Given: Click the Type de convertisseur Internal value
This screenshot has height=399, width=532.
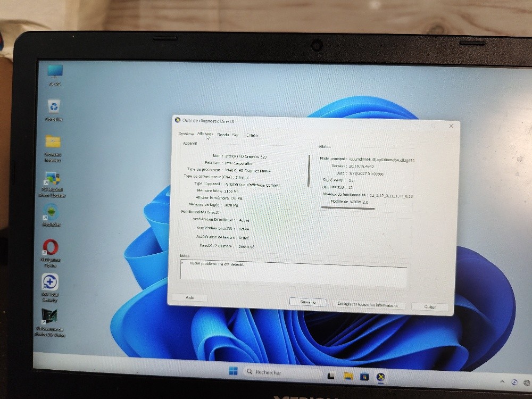Looking at the screenshot, I should [x=242, y=178].
